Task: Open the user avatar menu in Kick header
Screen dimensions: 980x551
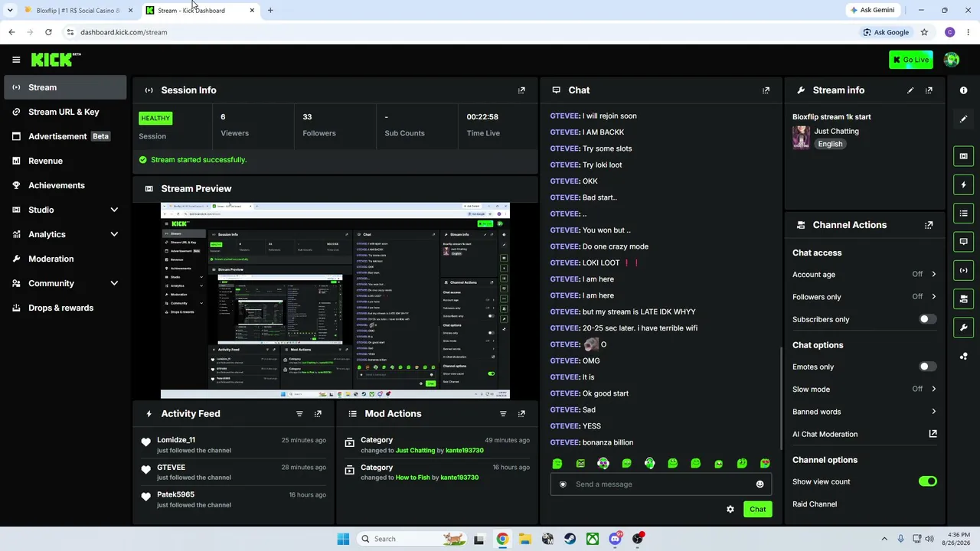Action: (x=952, y=60)
